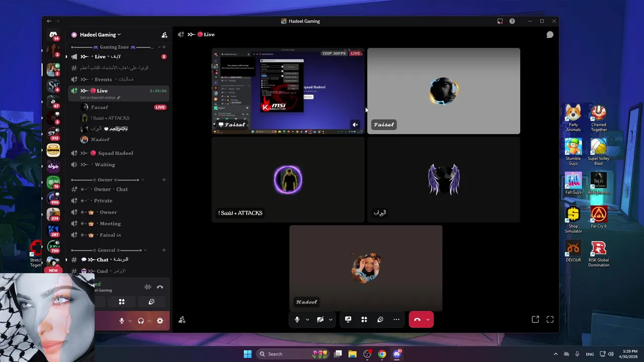This screenshot has height=362, width=644.
Task: Join the Meeting voice channel
Action: tap(119, 223)
